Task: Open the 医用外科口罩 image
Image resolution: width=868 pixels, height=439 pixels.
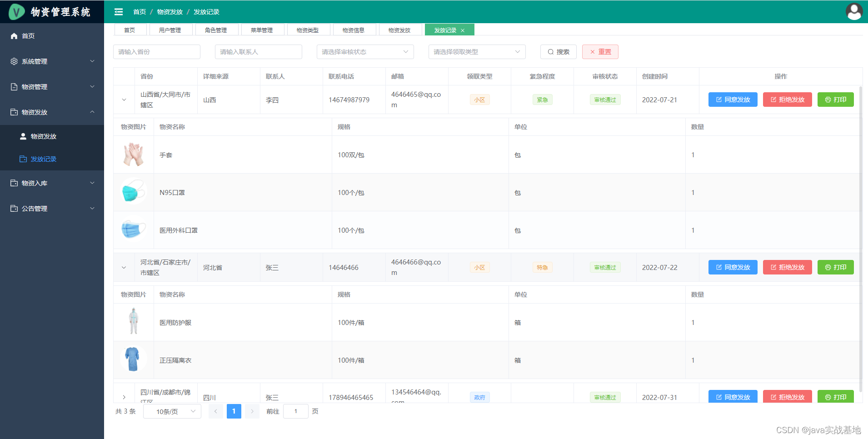Action: 134,230
